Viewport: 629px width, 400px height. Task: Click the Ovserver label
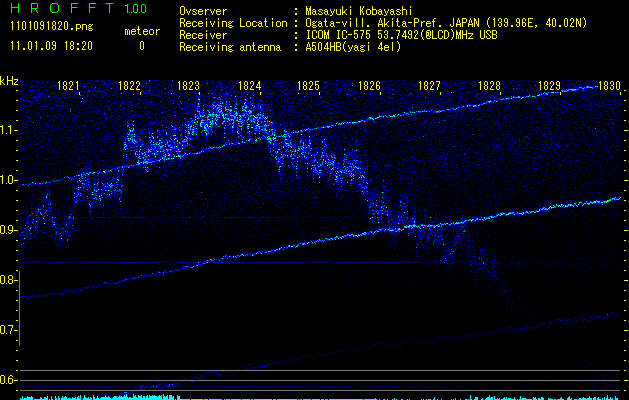coord(203,11)
